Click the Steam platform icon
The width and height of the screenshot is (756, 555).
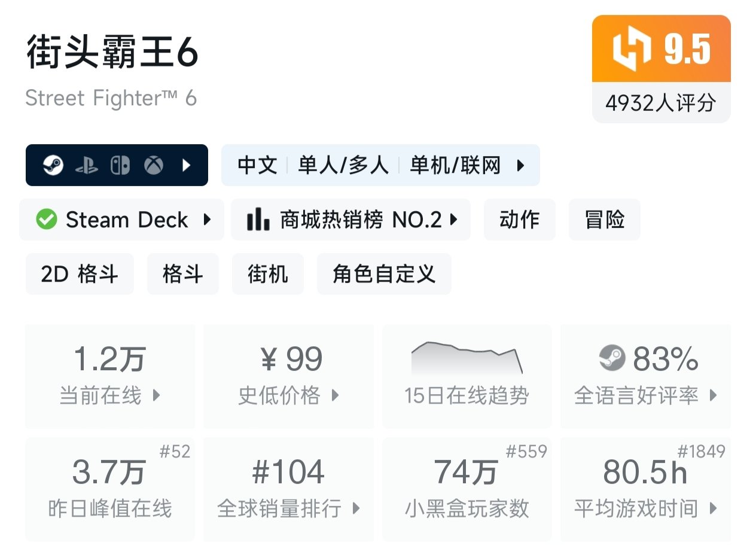[x=53, y=165]
